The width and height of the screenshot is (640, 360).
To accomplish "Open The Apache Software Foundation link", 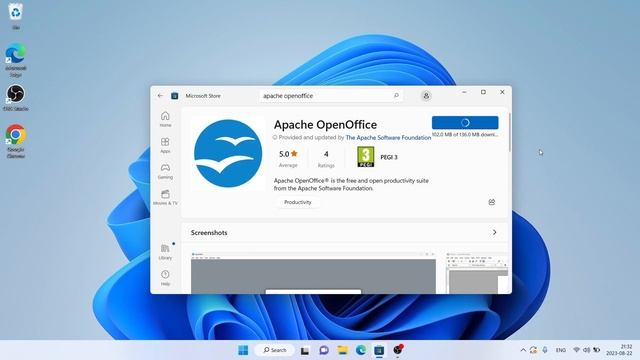I will point(388,138).
